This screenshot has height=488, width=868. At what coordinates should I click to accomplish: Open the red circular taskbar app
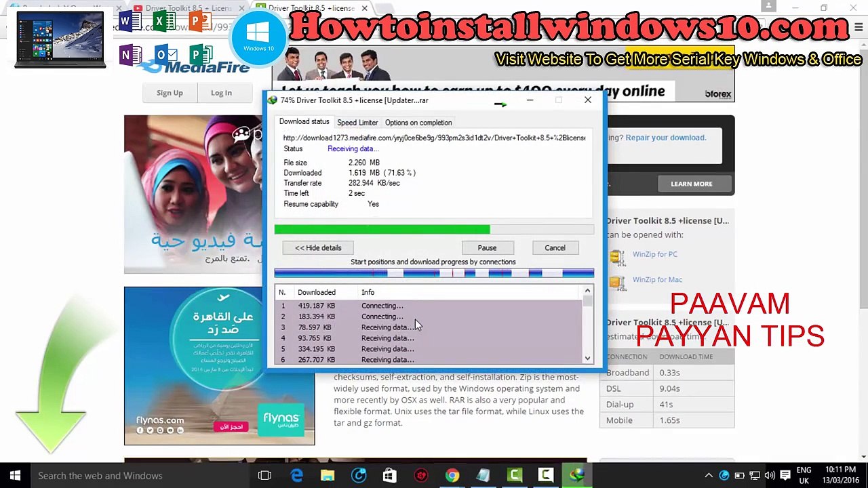[421, 476]
